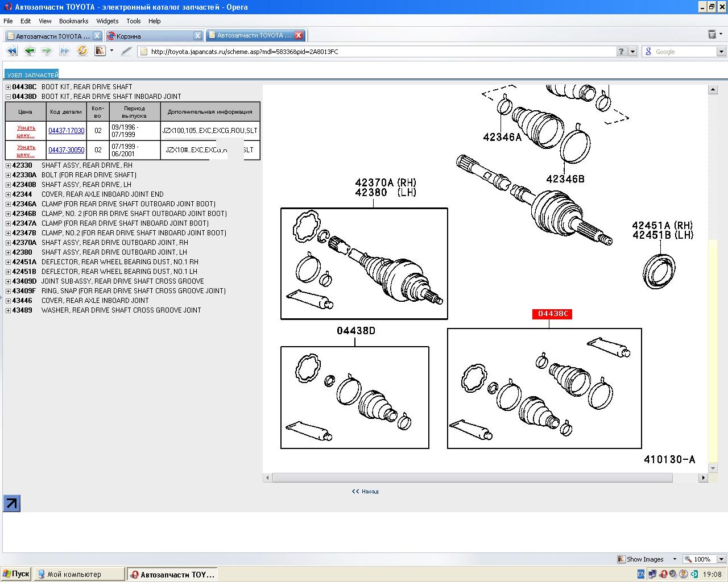Click the Fast Forward navigation icon
The image size is (728, 582).
click(64, 51)
